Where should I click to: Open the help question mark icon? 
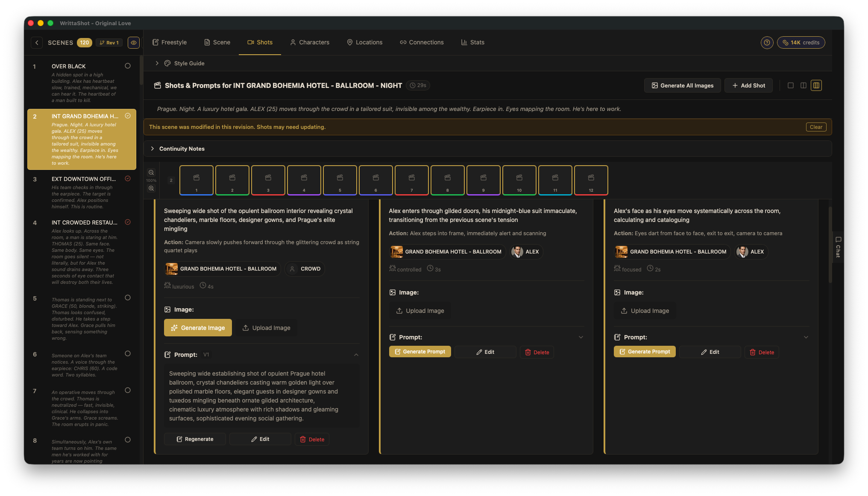click(767, 43)
